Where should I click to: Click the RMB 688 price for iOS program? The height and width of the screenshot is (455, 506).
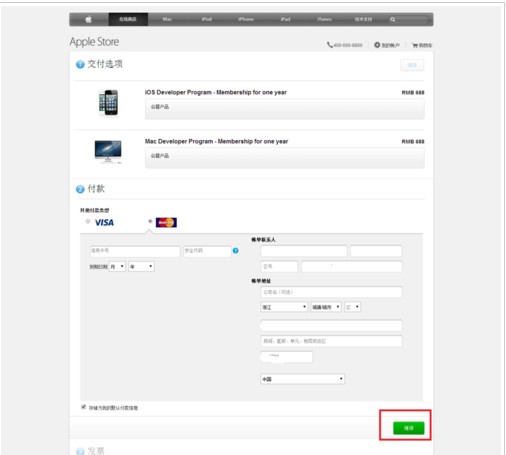click(413, 93)
